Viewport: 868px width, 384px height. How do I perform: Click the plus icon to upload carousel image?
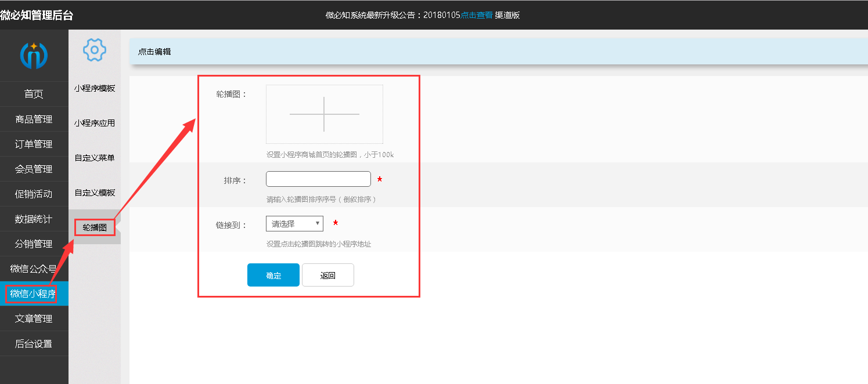(x=323, y=114)
